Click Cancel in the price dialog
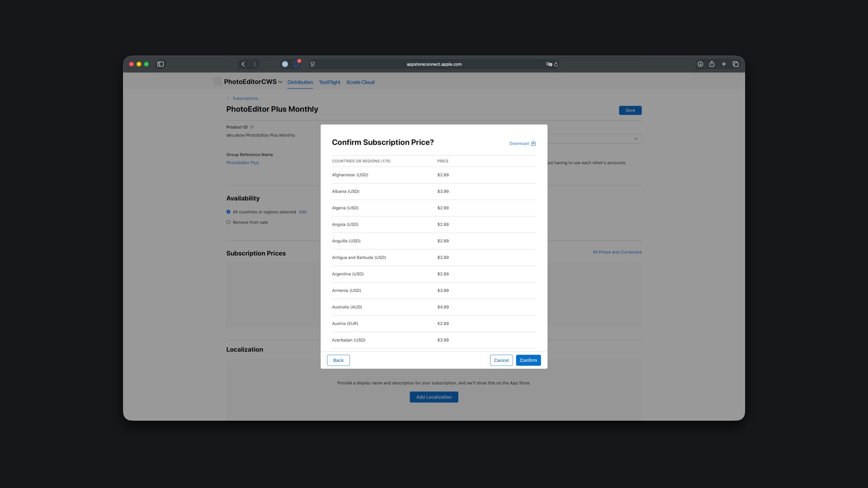868x488 pixels. tap(501, 360)
